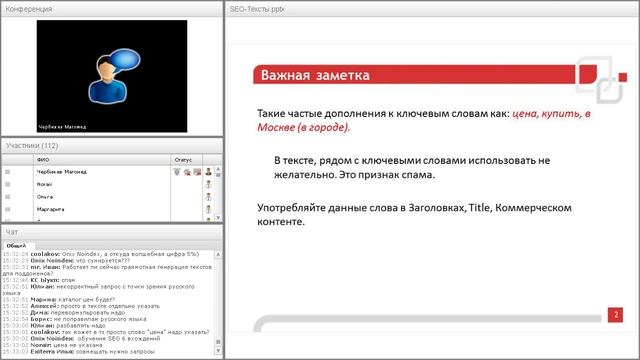Image resolution: width=640 pixels, height=360 pixels.
Task: Click the user avatar icon in Маргарита row
Action: 209,209
